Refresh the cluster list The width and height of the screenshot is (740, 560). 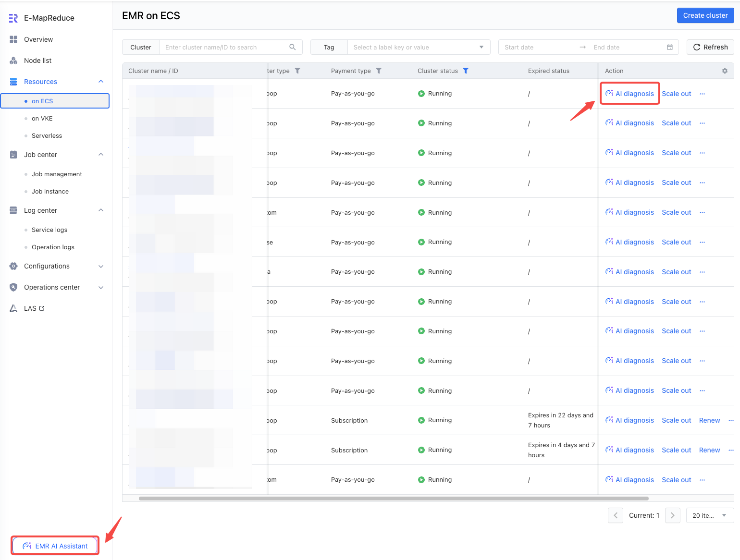710,47
